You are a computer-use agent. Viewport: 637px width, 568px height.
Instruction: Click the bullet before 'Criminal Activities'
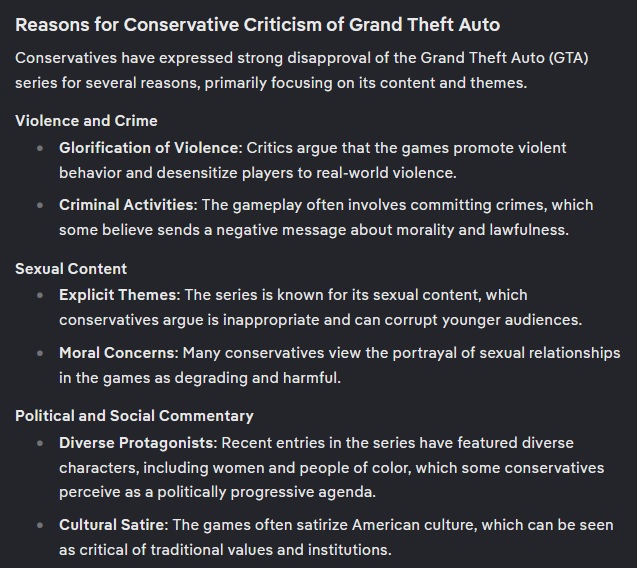(40, 205)
